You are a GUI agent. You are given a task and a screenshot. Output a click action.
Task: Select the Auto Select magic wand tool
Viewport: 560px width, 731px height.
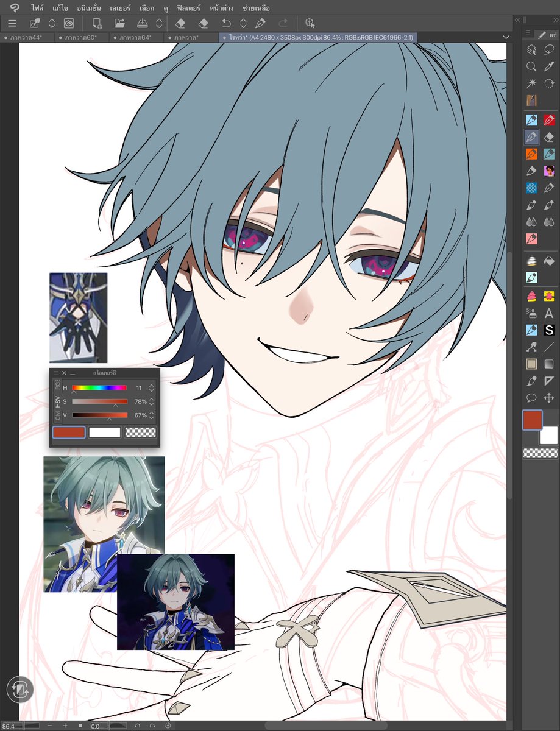(531, 83)
